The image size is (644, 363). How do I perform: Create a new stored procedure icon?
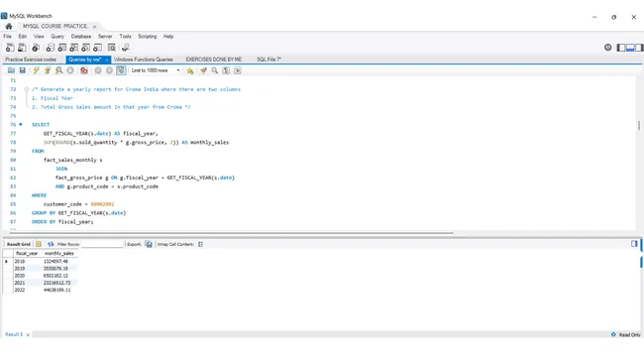(85, 48)
